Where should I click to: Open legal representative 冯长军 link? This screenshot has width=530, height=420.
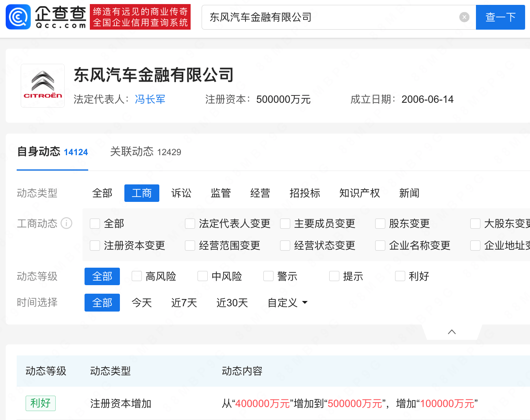pos(150,100)
